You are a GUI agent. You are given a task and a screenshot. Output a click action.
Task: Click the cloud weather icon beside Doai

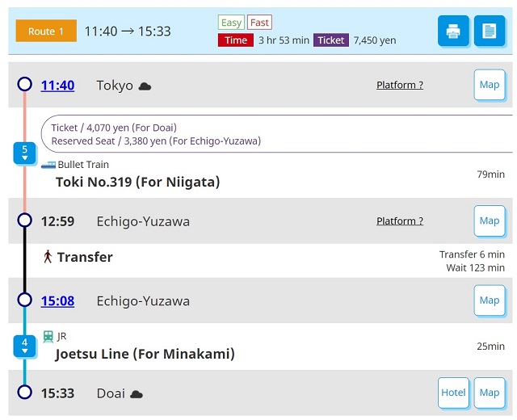[x=137, y=394]
